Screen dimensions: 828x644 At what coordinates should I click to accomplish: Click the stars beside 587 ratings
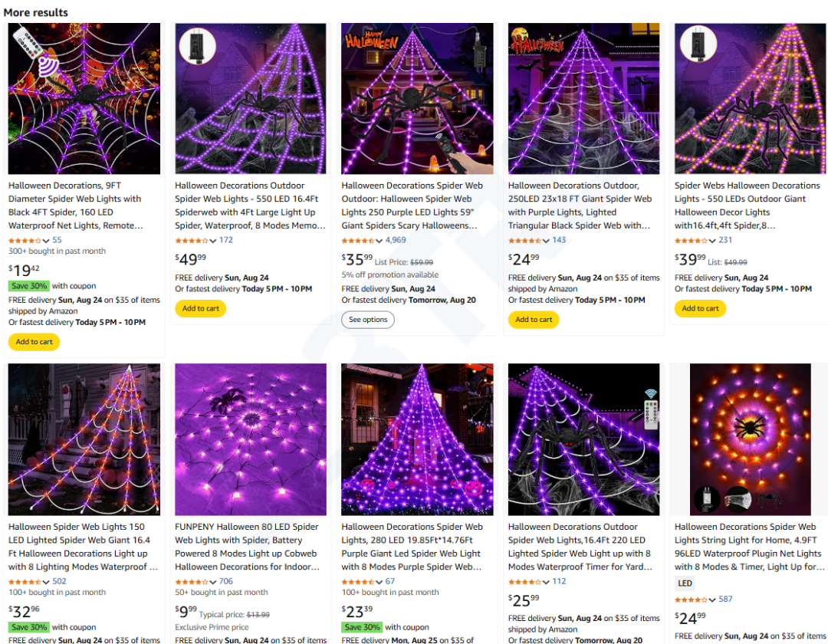point(692,600)
